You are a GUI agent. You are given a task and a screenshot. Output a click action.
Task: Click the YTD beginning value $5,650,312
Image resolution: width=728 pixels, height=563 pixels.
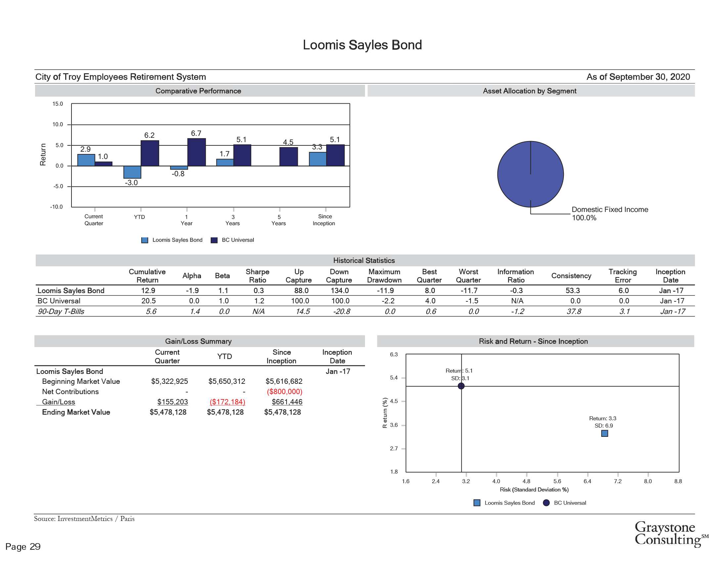[227, 382]
